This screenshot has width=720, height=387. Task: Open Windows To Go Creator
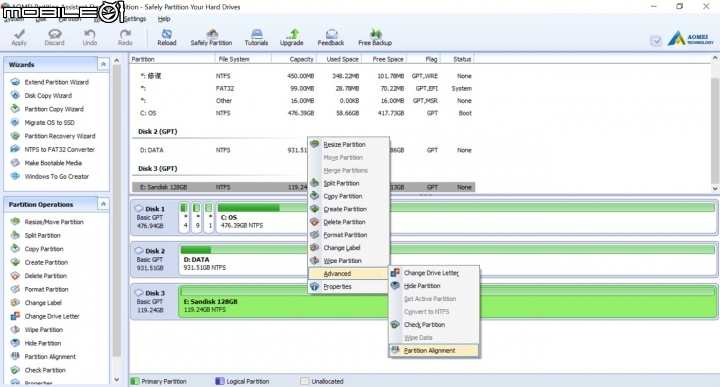[x=51, y=176]
